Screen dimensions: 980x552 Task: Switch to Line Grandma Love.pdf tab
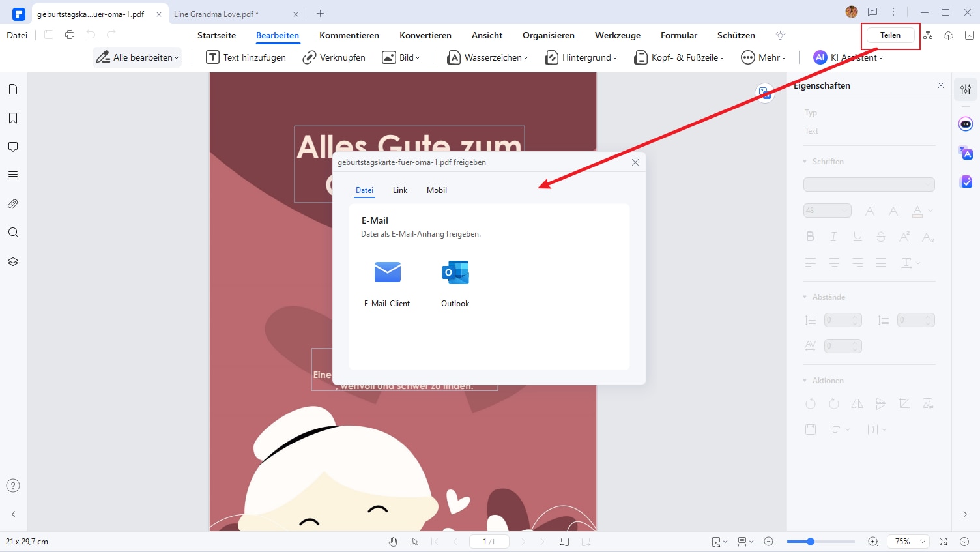216,14
